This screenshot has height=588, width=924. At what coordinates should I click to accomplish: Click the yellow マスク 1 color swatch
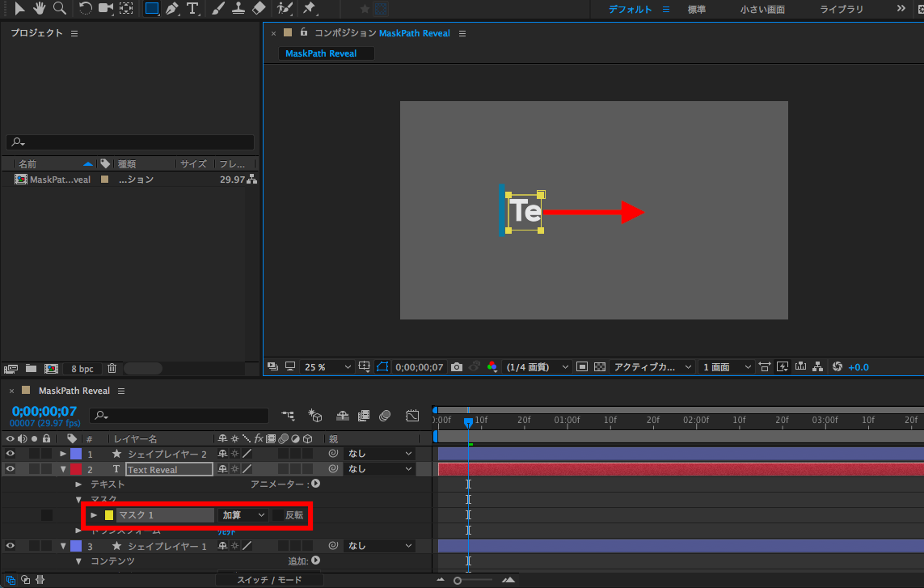[109, 515]
